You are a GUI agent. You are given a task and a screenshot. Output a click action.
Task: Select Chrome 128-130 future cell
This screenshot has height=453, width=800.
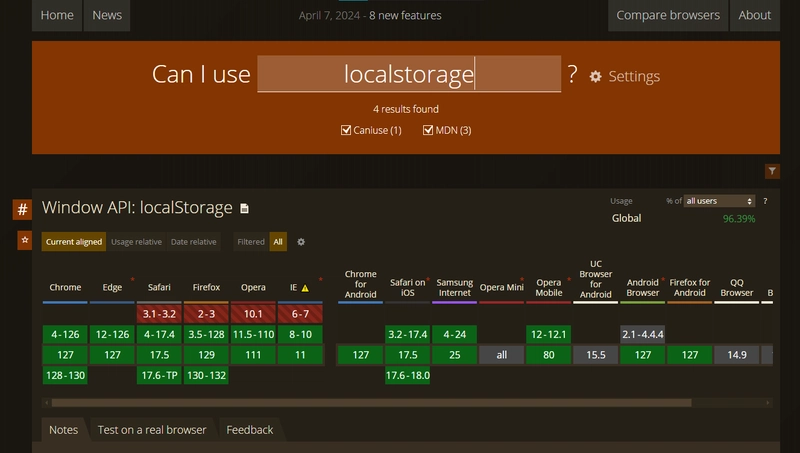[x=65, y=375]
